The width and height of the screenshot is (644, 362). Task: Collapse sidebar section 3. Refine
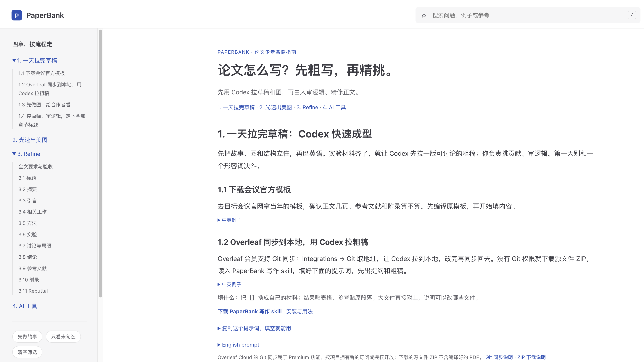click(x=26, y=154)
